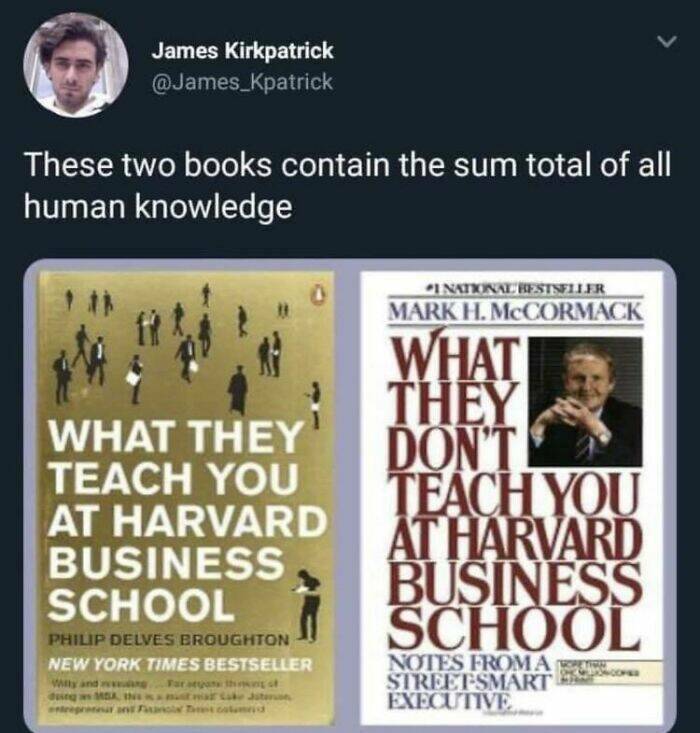Click the red What They Don't Teach You title

[513, 493]
